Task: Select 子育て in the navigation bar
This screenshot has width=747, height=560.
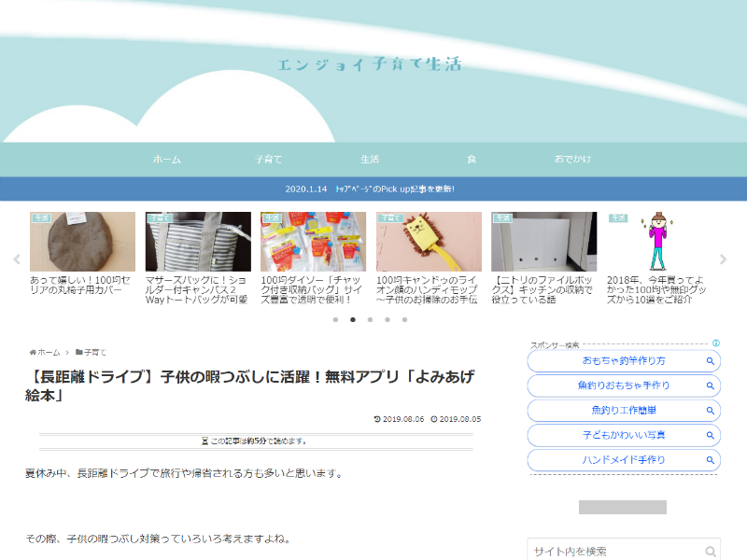Action: coord(268,160)
